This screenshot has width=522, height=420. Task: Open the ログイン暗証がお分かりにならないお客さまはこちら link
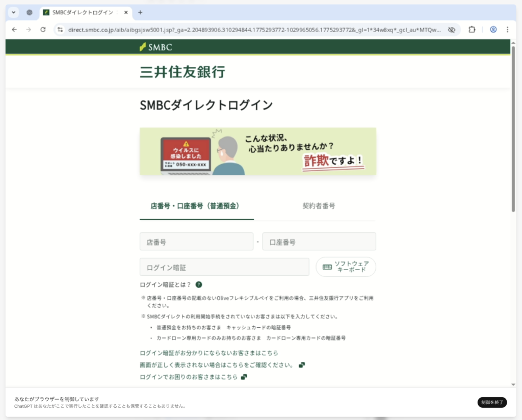pyautogui.click(x=208, y=353)
